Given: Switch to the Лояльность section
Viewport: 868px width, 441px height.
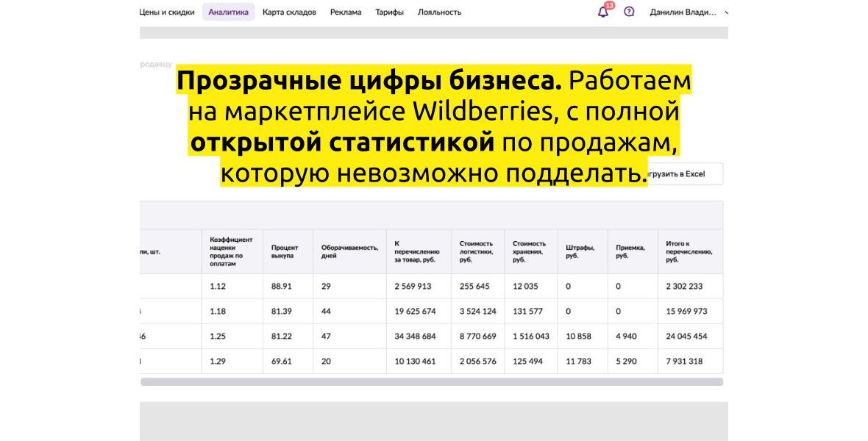Looking at the screenshot, I should coord(439,12).
